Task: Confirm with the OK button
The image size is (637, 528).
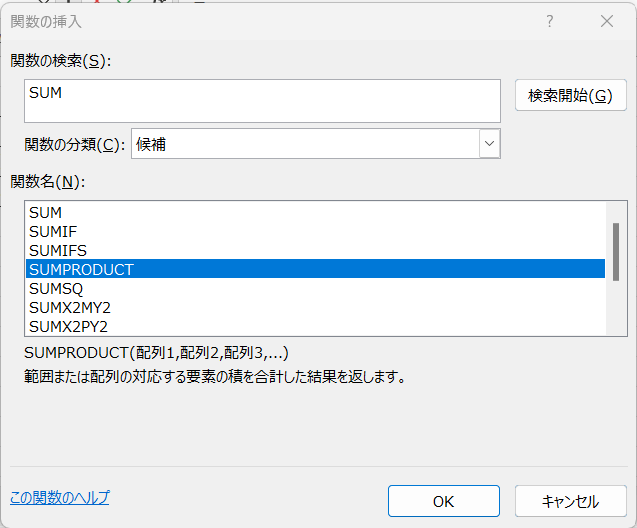Action: coord(443,501)
